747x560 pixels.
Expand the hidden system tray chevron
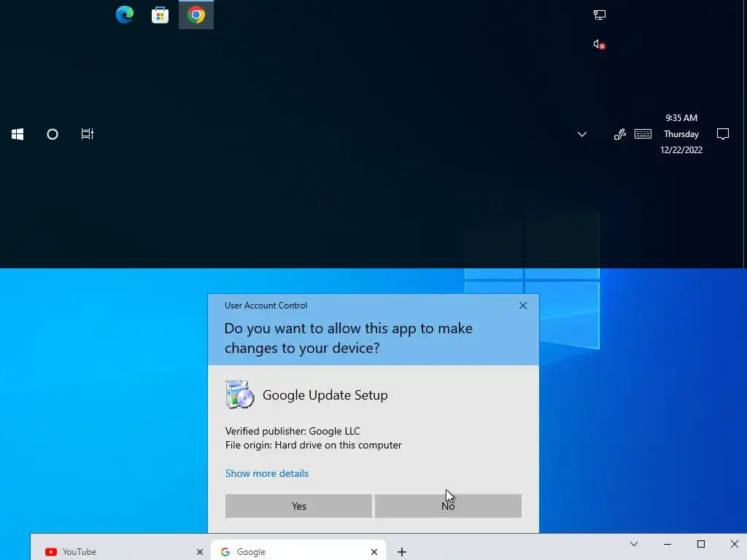coord(581,134)
